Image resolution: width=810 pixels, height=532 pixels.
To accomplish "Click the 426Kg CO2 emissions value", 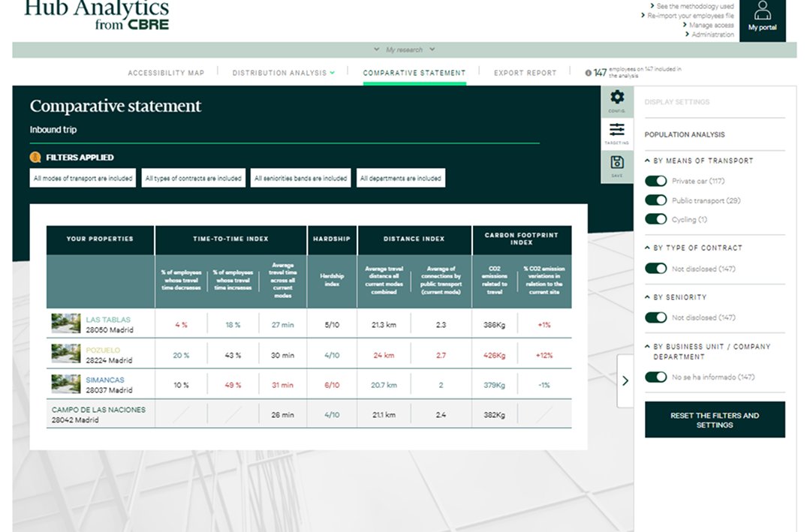I will click(x=494, y=356).
